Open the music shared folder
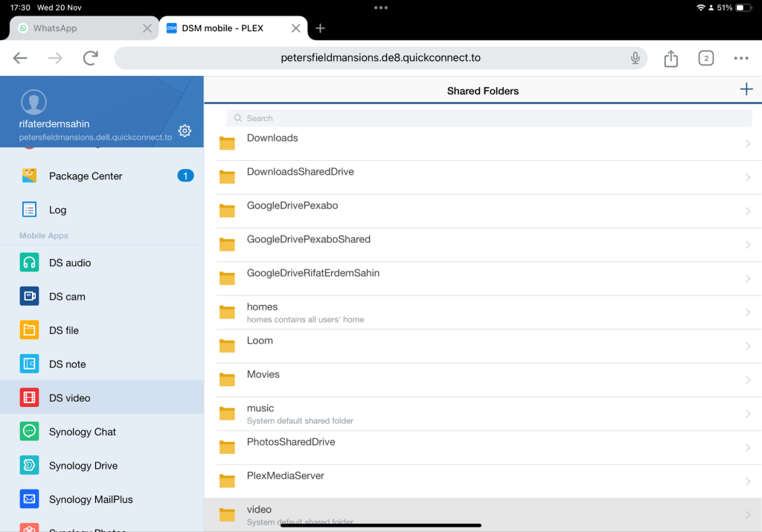This screenshot has width=762, height=532. (x=483, y=414)
